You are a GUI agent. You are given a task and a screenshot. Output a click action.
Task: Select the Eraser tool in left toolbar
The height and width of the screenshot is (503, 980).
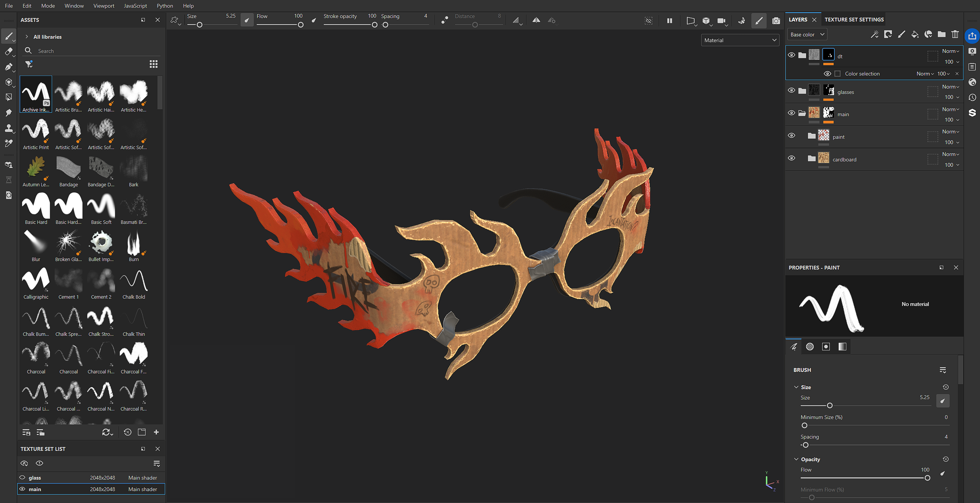[8, 52]
